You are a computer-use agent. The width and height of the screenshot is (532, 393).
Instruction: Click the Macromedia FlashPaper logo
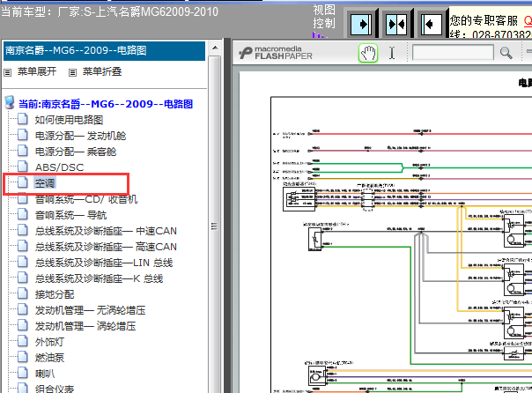coord(275,53)
